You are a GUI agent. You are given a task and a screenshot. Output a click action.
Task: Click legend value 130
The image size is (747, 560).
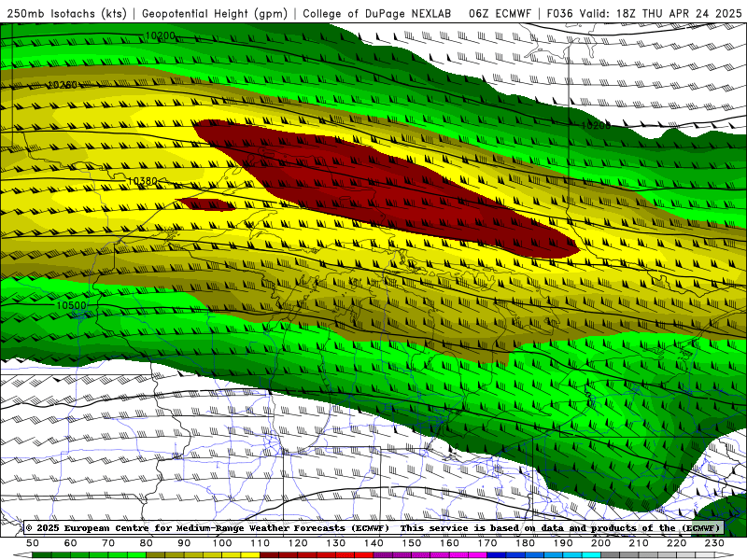(x=335, y=543)
